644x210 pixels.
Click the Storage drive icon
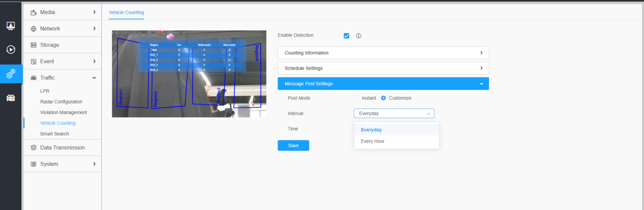pos(34,45)
